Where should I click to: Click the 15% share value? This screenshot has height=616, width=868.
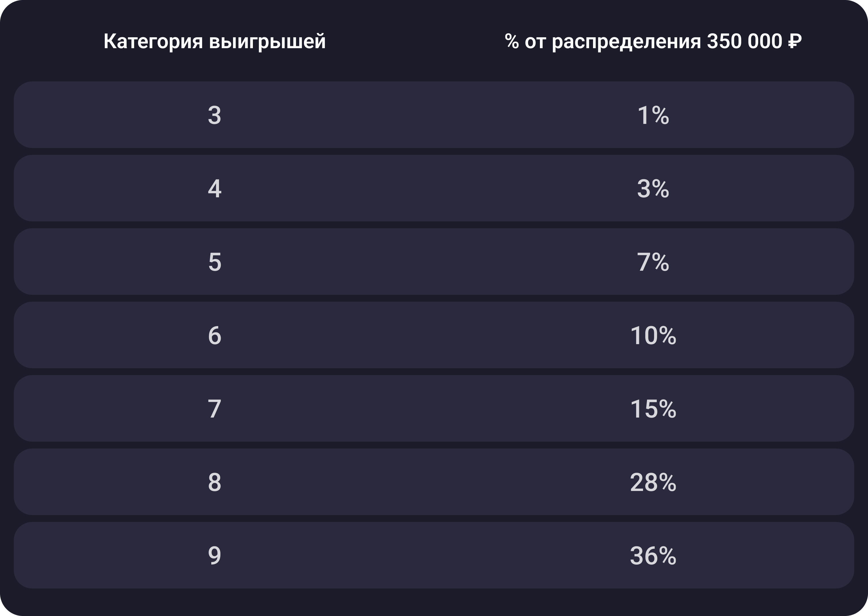[653, 409]
